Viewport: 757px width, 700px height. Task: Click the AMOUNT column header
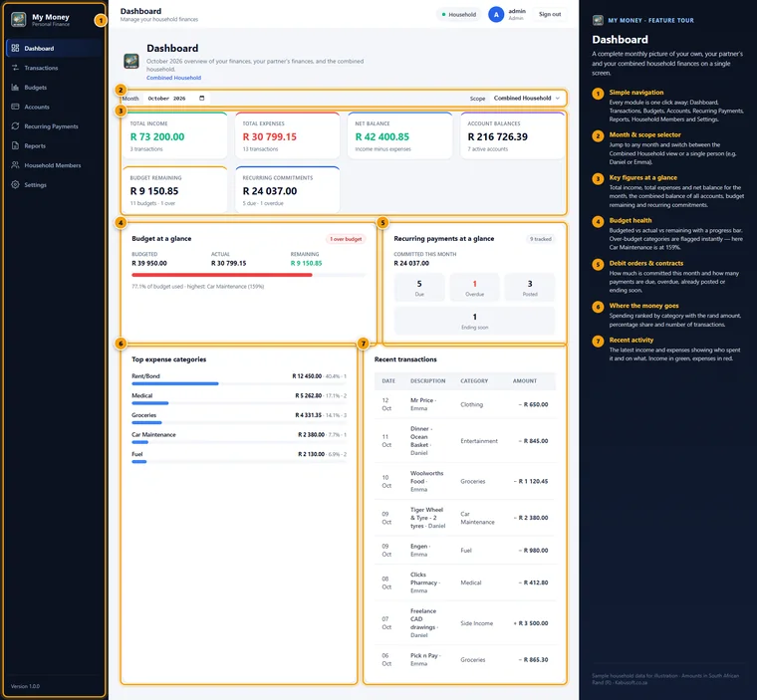[x=525, y=381]
